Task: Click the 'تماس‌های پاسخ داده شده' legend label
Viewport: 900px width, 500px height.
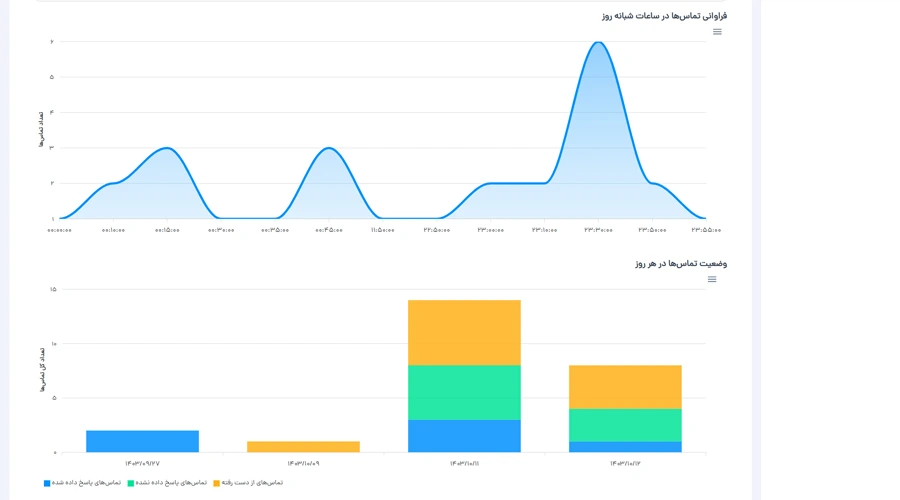Action: pyautogui.click(x=86, y=483)
